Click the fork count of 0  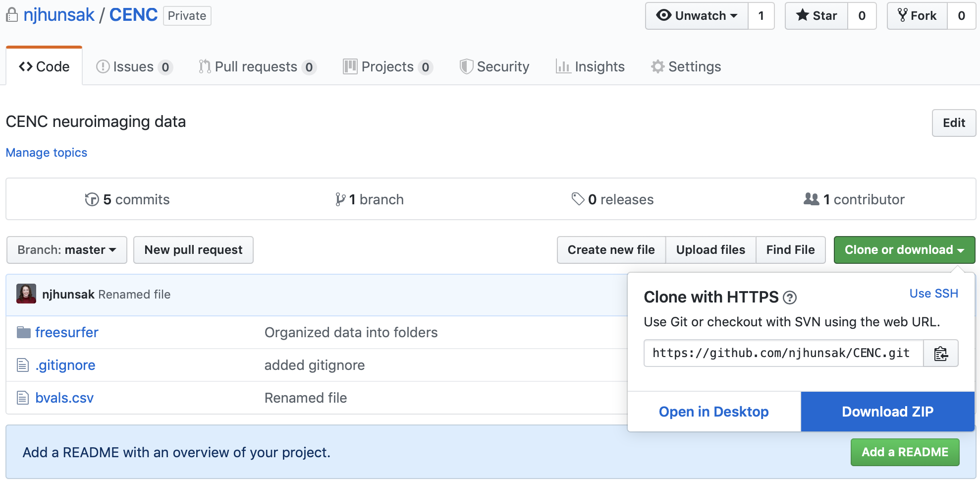pyautogui.click(x=961, y=16)
